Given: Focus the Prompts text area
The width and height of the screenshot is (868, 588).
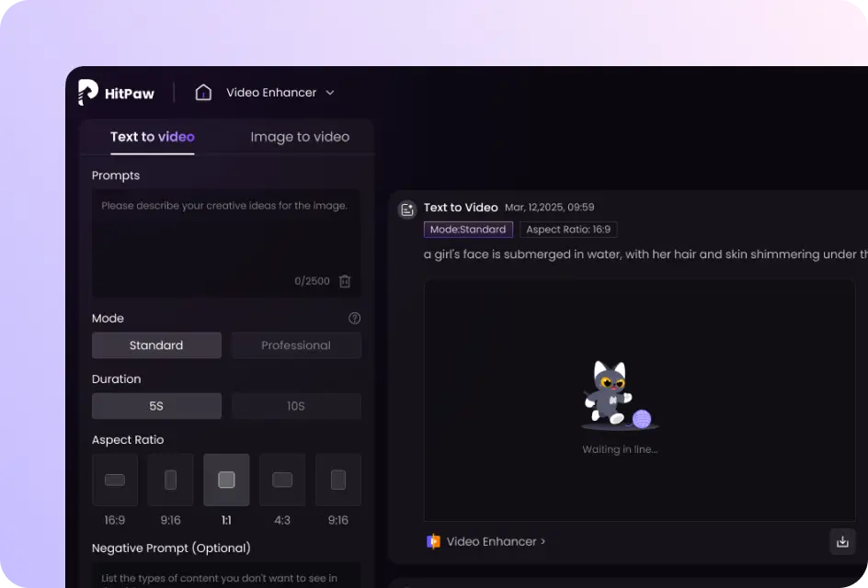Looking at the screenshot, I should (x=226, y=243).
